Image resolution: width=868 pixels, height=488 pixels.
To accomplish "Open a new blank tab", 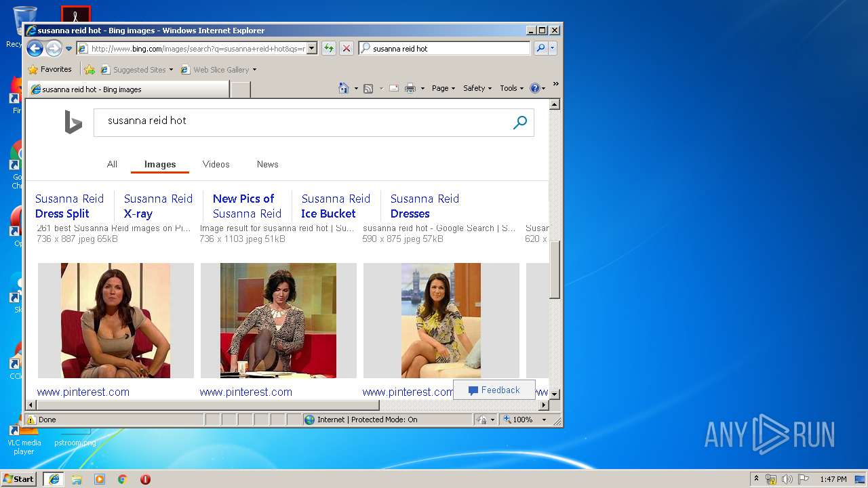I will point(241,89).
